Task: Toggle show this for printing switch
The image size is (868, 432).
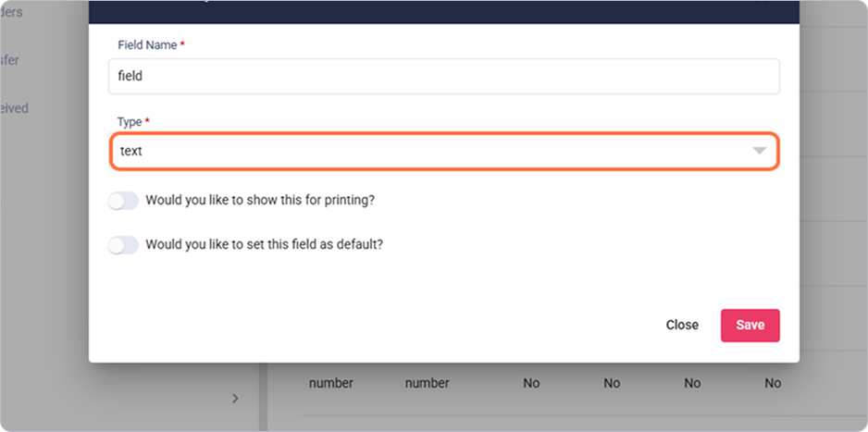Action: pos(123,201)
